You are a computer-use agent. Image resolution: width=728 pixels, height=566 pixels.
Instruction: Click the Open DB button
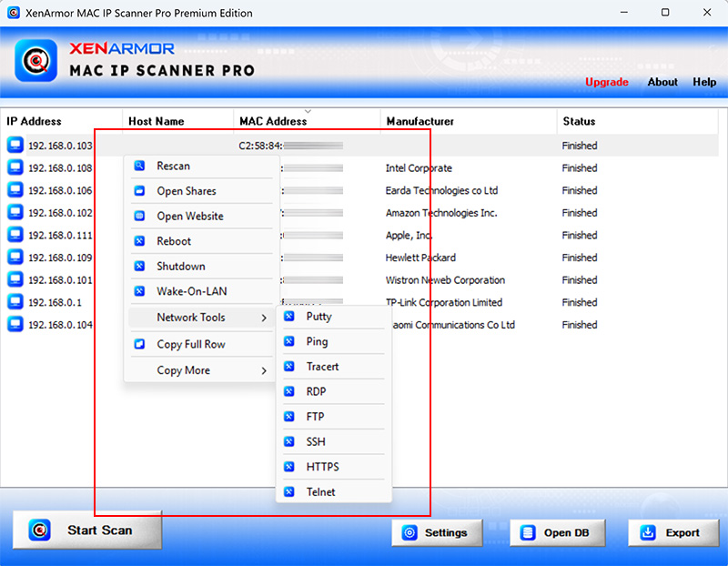(557, 532)
